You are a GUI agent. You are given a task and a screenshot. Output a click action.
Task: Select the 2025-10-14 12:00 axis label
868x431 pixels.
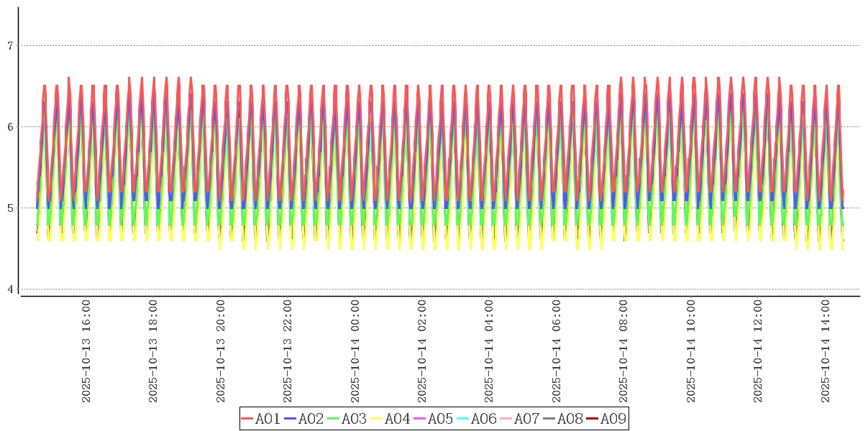click(x=758, y=351)
